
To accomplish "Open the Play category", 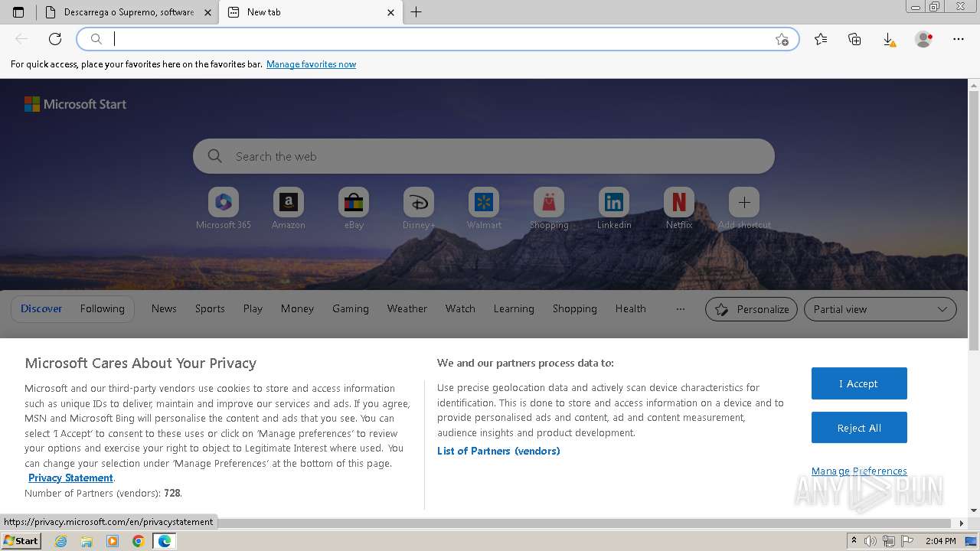I will [253, 309].
